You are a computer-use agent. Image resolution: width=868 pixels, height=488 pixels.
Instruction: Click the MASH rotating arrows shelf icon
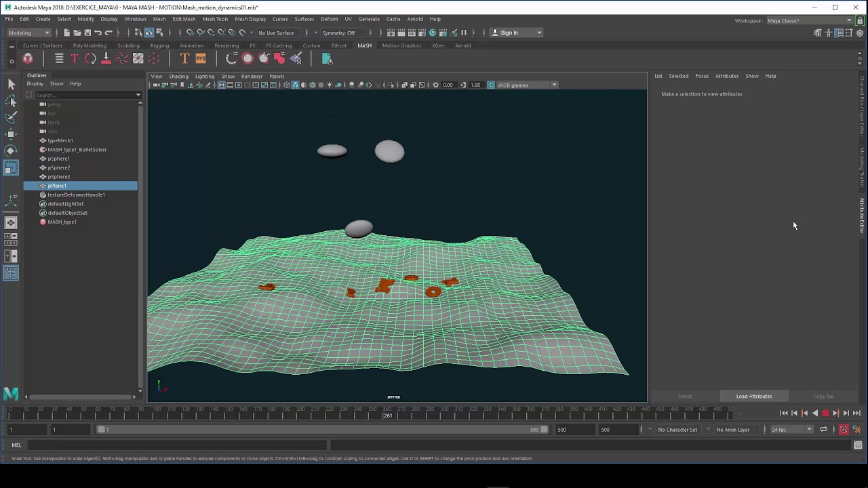[x=90, y=59]
